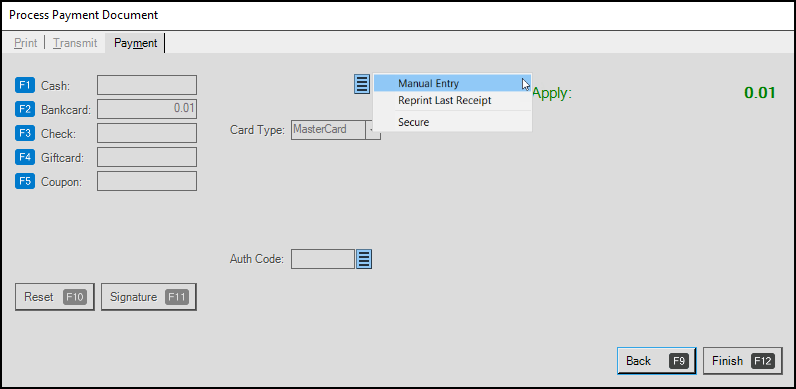Focus the Cash amount field
This screenshot has height=389, width=796.
tap(147, 85)
